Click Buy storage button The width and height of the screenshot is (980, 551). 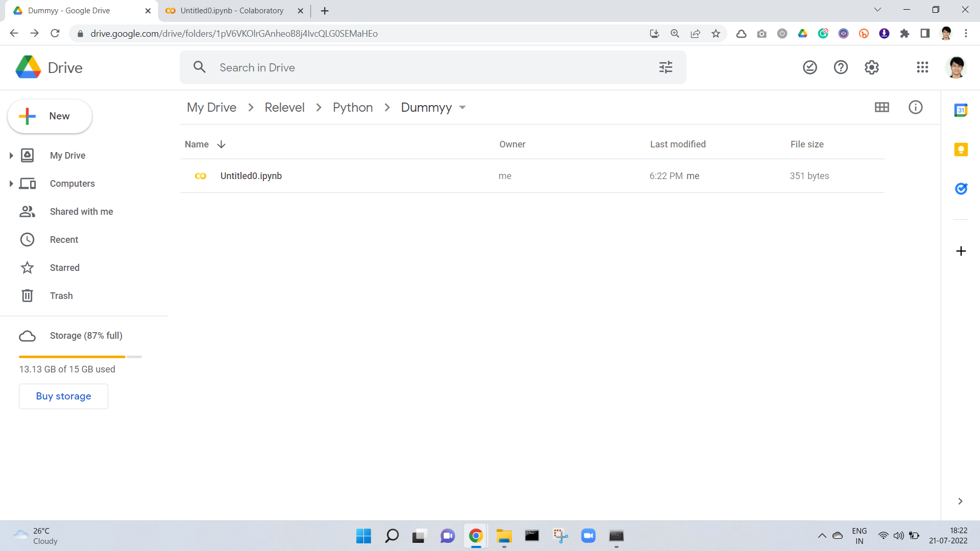[63, 396]
